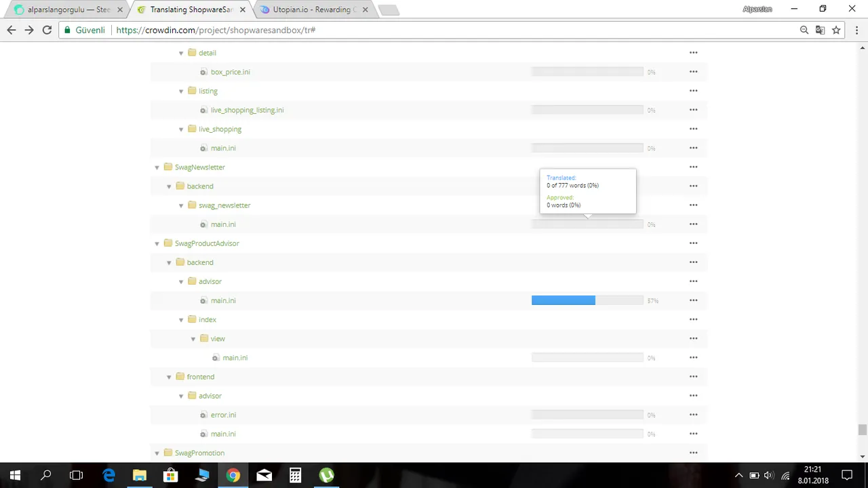
Task: Open Windows Start menu
Action: 15,475
